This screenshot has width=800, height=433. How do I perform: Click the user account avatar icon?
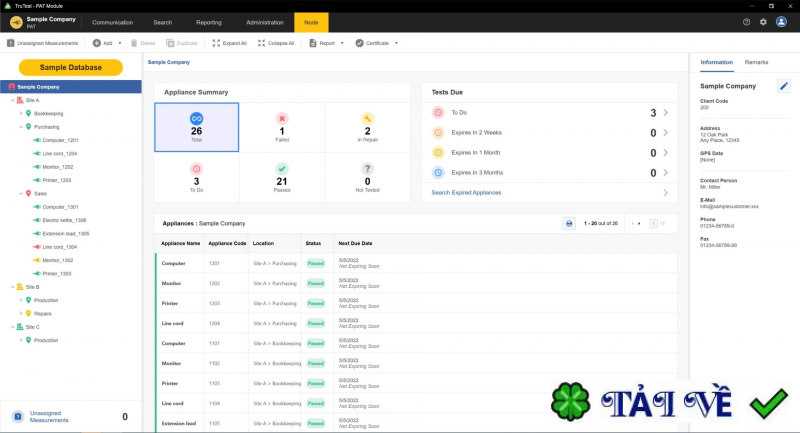[x=782, y=21]
